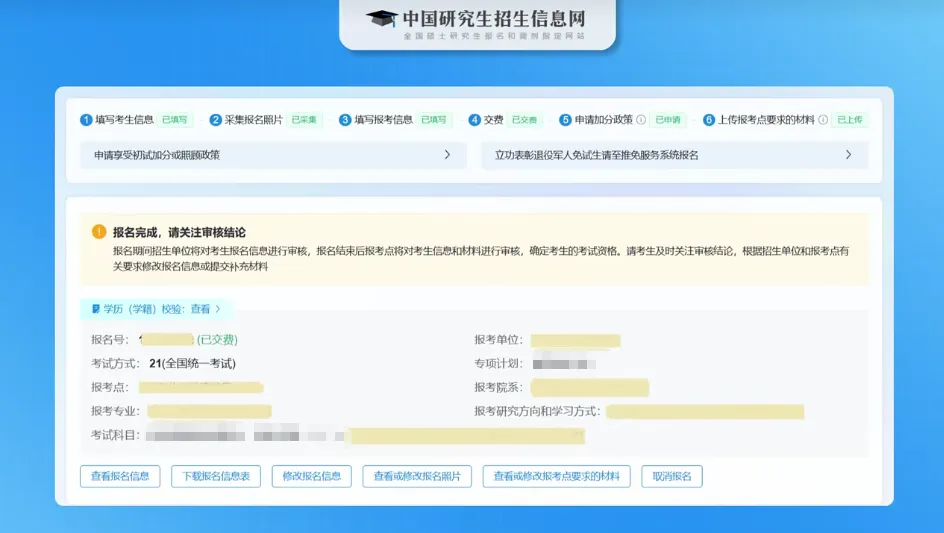Click 查看或修改报名照片 button
This screenshot has height=533, width=944.
point(417,476)
